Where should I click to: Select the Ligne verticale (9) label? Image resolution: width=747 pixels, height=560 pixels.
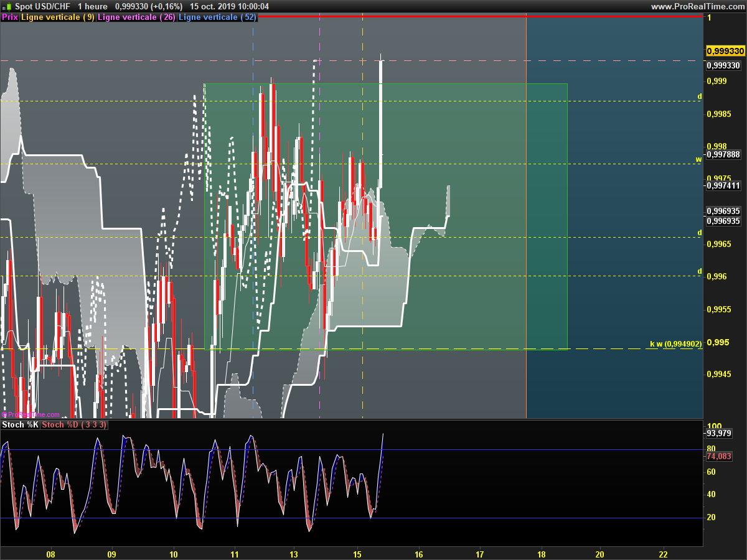coord(58,17)
